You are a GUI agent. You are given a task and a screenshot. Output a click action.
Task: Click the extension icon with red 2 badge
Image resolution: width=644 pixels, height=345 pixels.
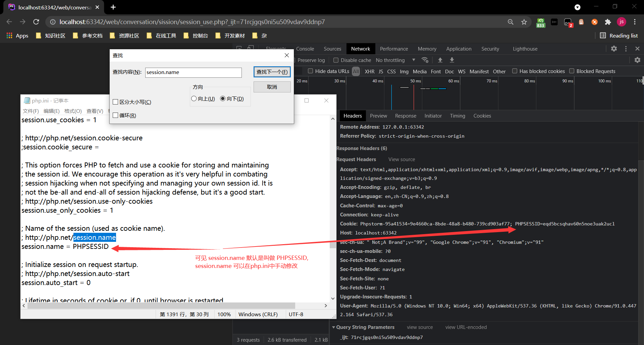point(568,22)
